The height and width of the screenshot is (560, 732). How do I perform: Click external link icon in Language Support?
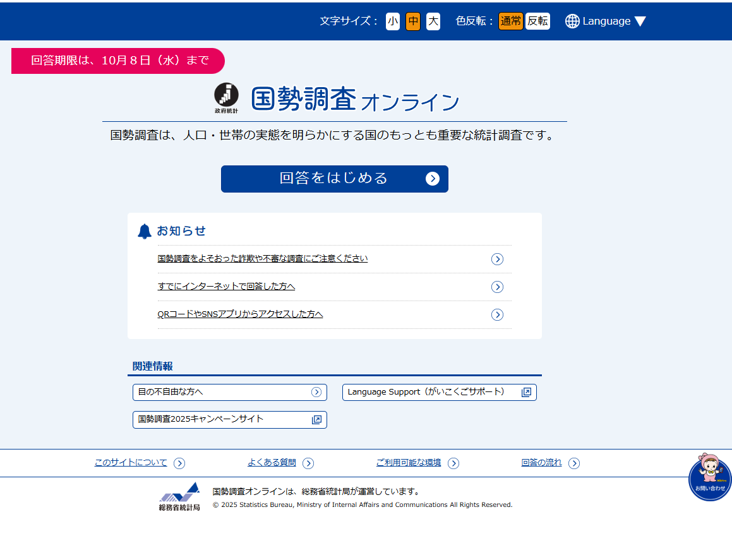tap(526, 393)
